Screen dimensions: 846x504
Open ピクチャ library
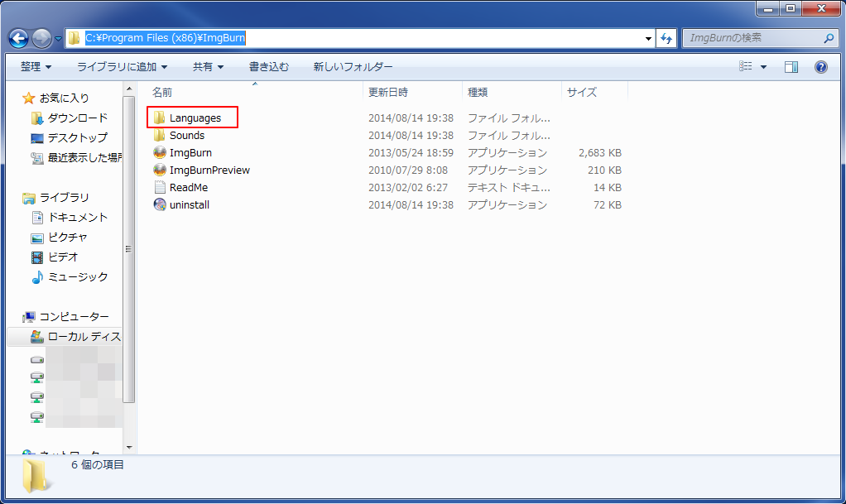[x=68, y=238]
